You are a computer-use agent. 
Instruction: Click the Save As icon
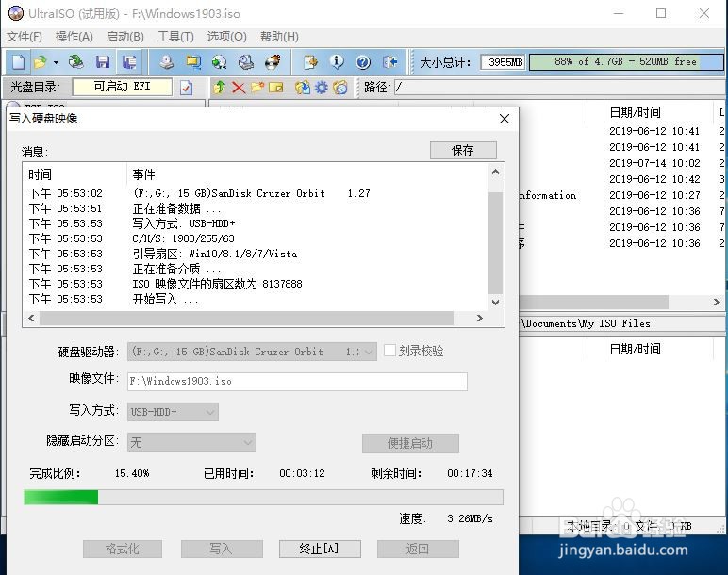click(x=129, y=61)
